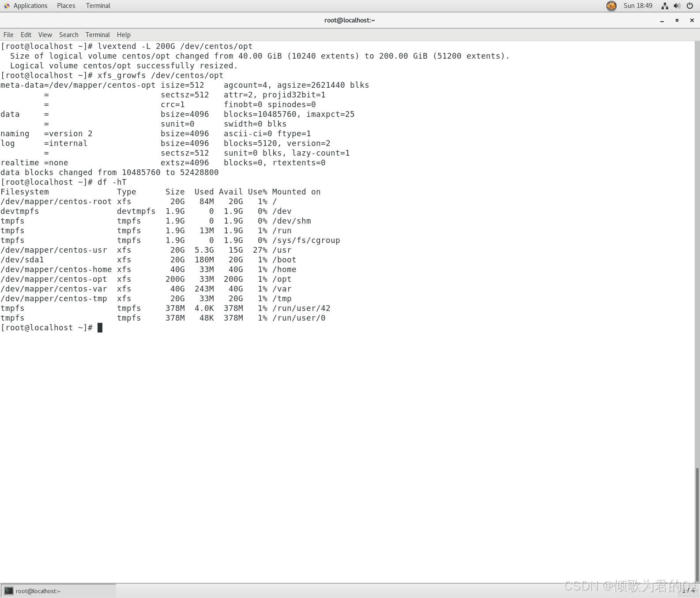Click the '/boot' mount point
This screenshot has width=700, height=598.
coord(284,260)
